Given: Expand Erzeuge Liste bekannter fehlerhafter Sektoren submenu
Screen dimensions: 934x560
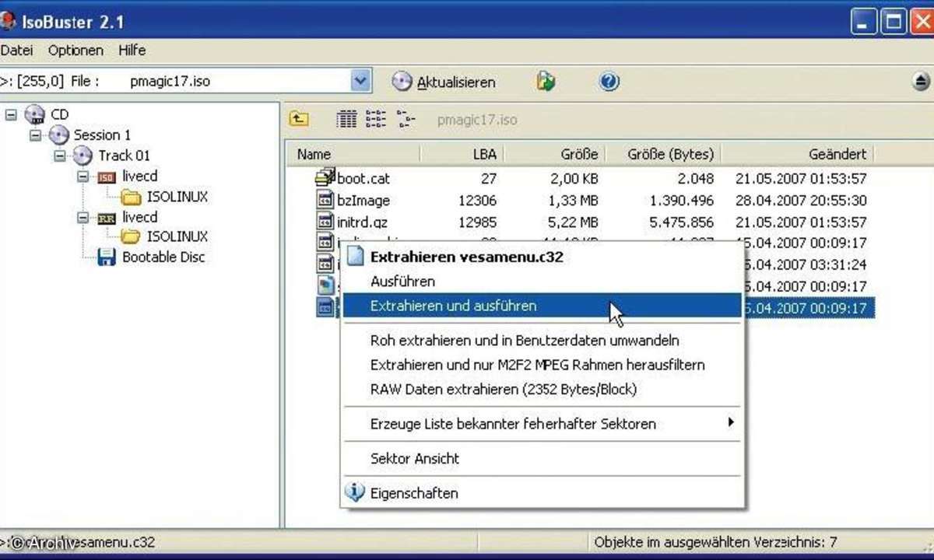Looking at the screenshot, I should pyautogui.click(x=542, y=424).
